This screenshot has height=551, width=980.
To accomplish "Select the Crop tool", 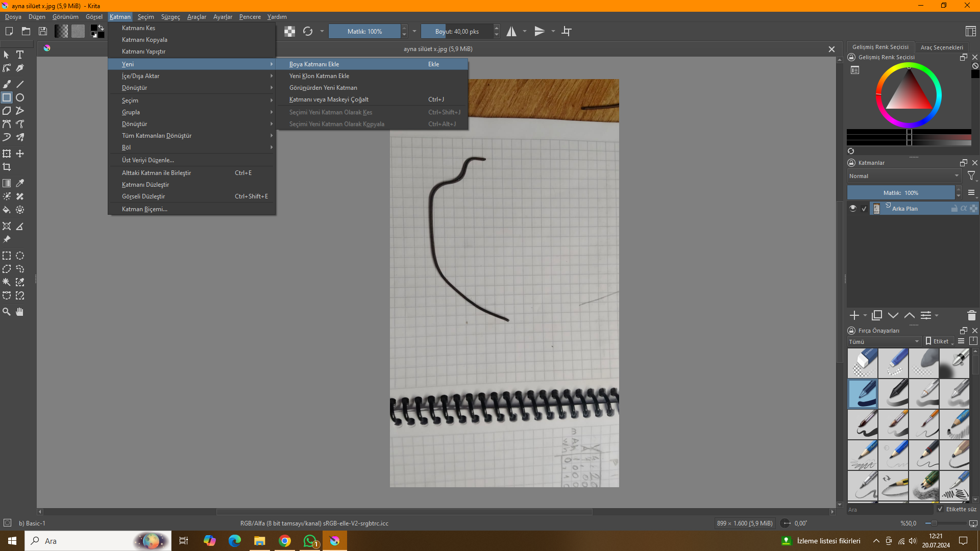I will click(x=7, y=167).
